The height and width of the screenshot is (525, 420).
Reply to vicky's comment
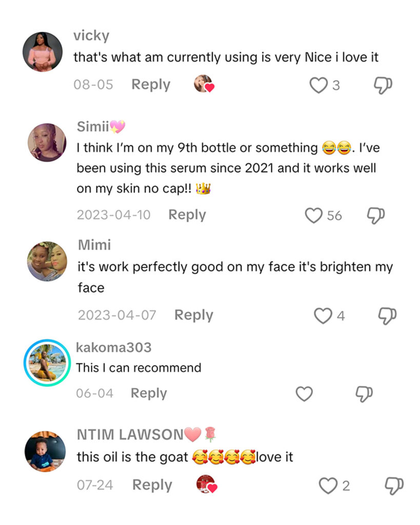[151, 85]
